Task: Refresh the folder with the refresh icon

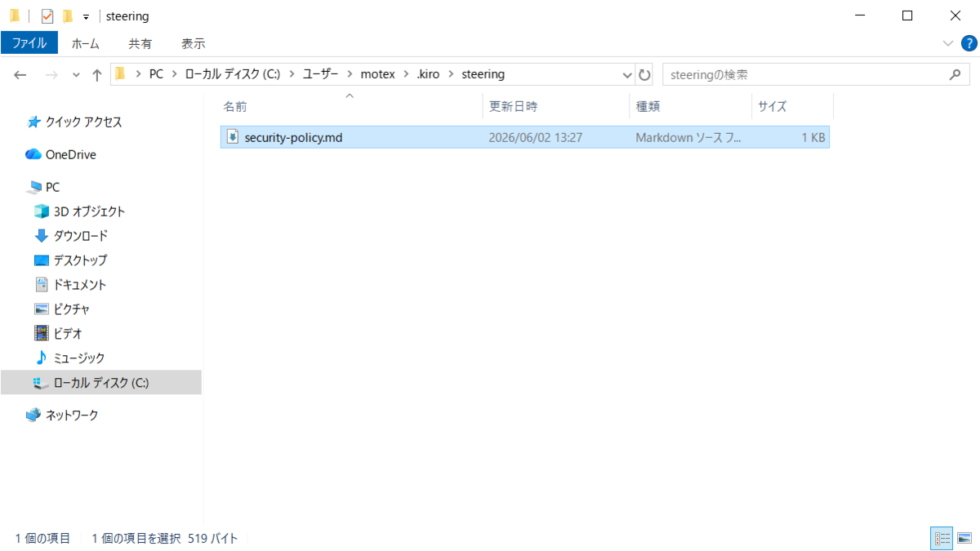Action: point(644,74)
